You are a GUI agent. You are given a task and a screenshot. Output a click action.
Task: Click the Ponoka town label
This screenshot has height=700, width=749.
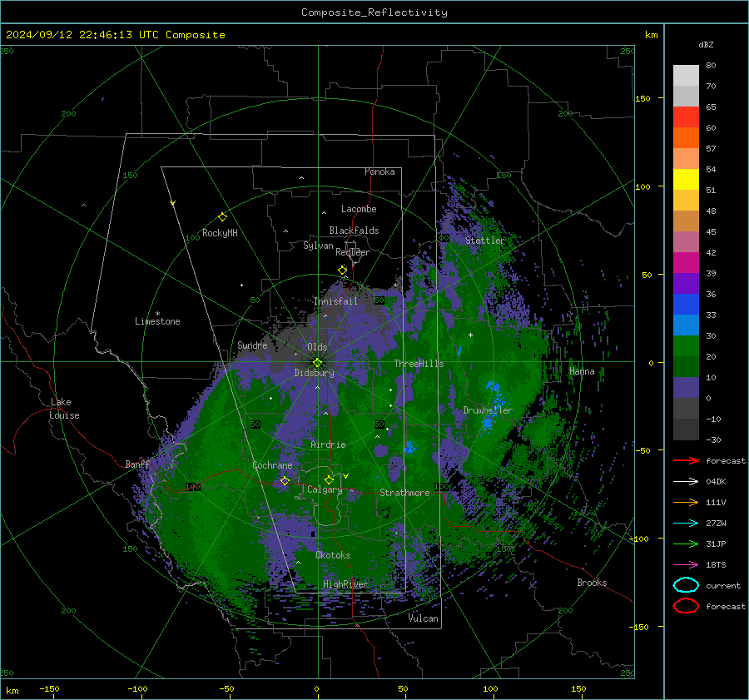click(x=379, y=171)
